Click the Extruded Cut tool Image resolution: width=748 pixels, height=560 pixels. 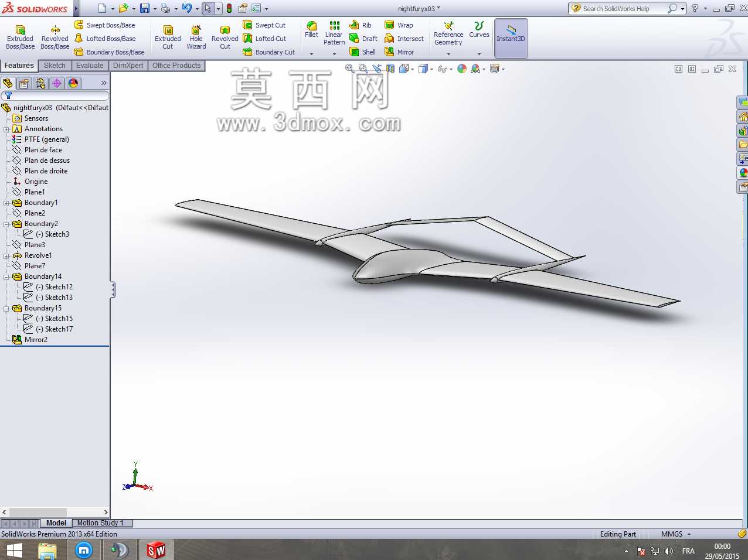tap(168, 37)
